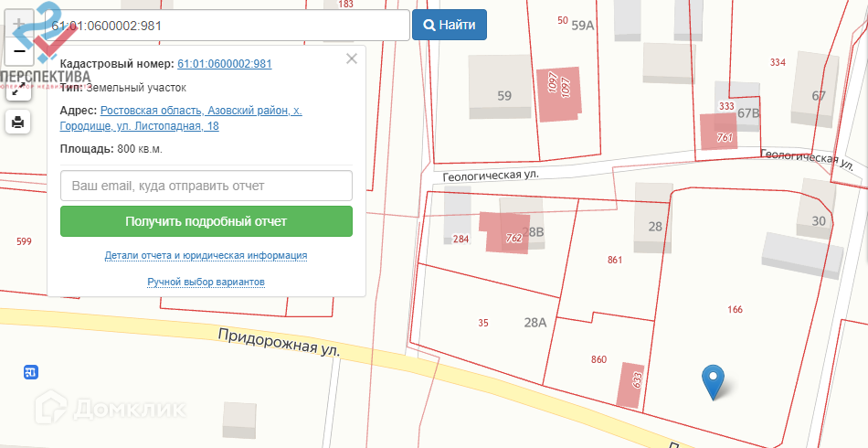Viewport: 868px width, 448px height.
Task: Open Ручной выбор вариантов link
Action: tap(206, 282)
